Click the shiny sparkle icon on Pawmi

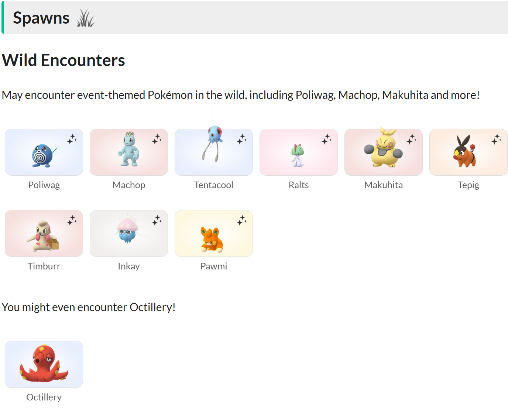242,220
